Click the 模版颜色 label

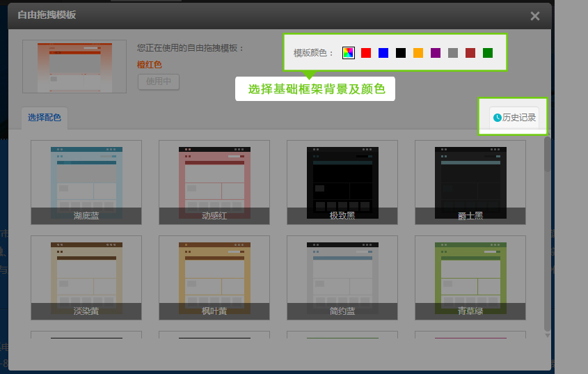click(313, 53)
